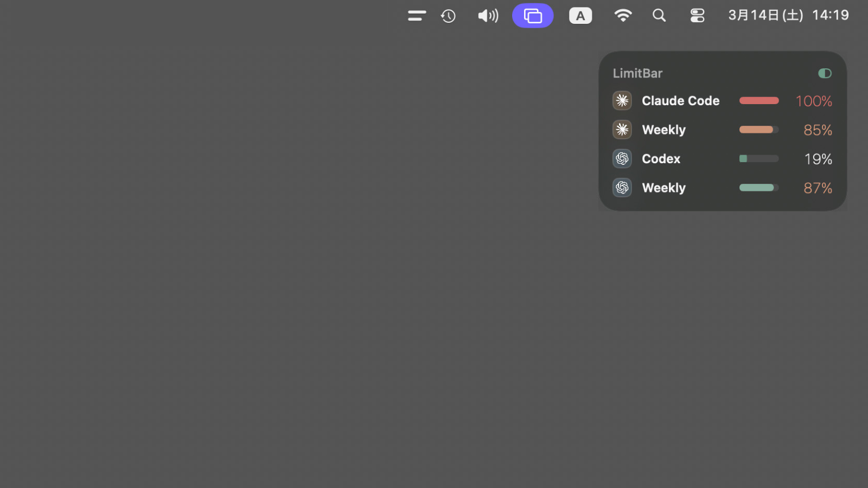Image resolution: width=868 pixels, height=488 pixels.
Task: Open the input source menu labeled A
Action: point(580,15)
